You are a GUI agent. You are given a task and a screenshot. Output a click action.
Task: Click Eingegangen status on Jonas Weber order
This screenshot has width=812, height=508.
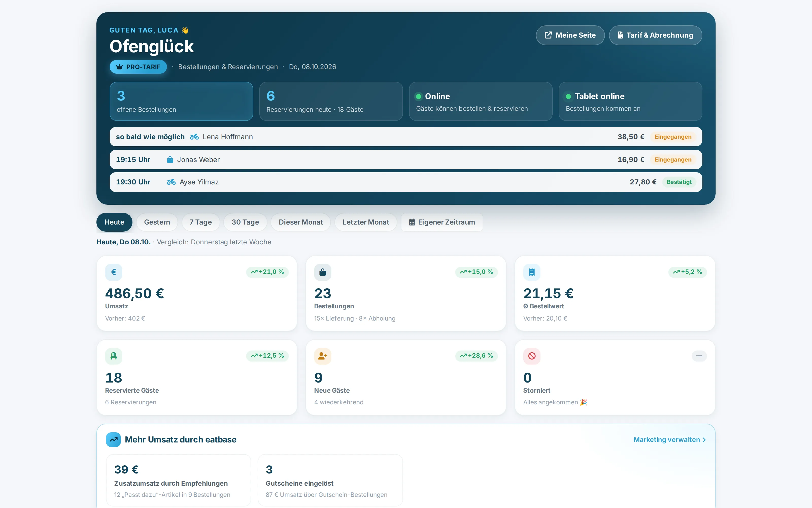tap(673, 160)
